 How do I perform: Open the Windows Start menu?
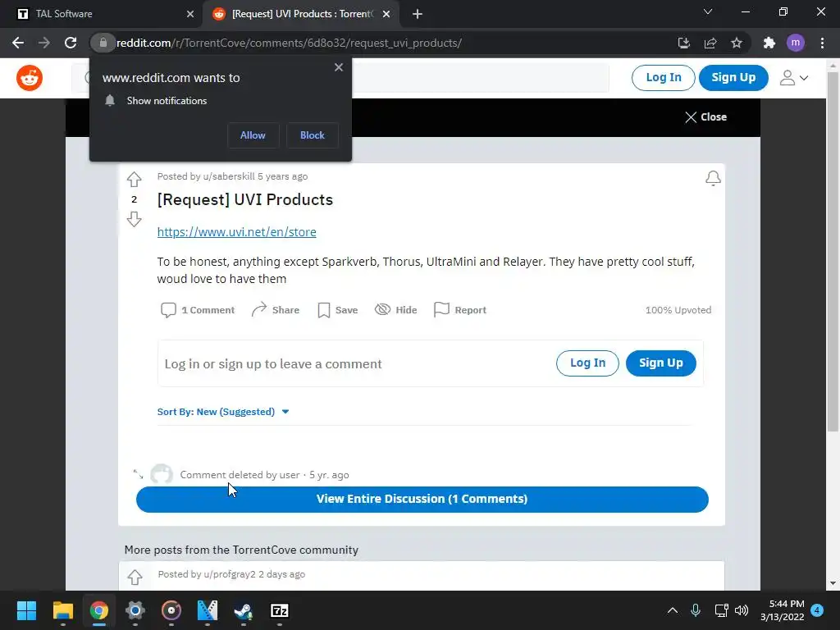(x=26, y=610)
